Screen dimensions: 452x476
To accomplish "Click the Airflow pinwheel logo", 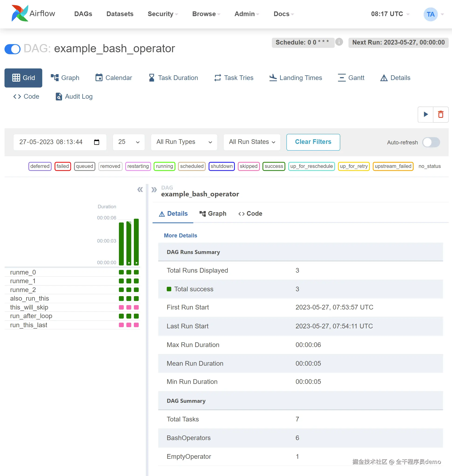I will coord(20,14).
